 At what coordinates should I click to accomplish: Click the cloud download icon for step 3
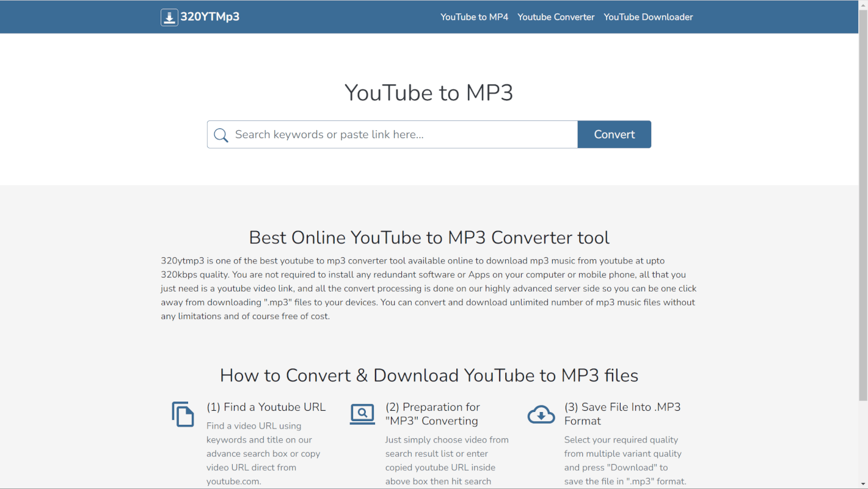[x=541, y=414]
